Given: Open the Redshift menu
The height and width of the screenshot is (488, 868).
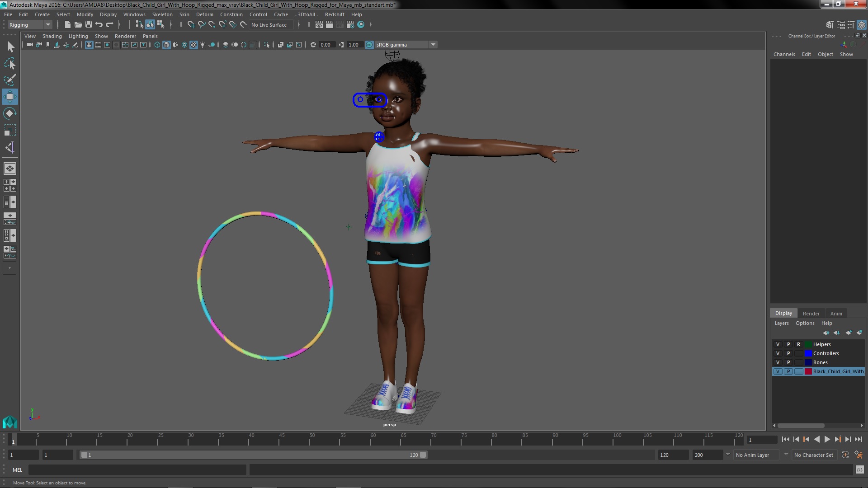Looking at the screenshot, I should coord(335,14).
